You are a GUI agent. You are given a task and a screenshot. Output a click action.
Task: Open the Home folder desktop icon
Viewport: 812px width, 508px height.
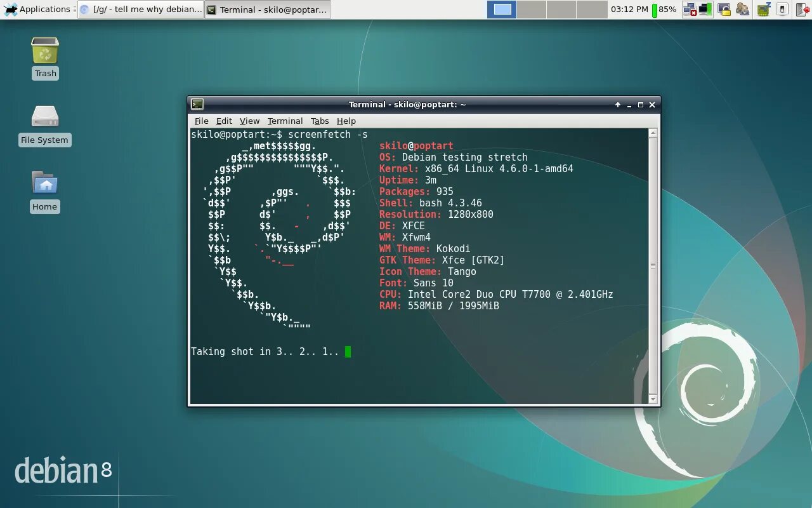point(44,191)
